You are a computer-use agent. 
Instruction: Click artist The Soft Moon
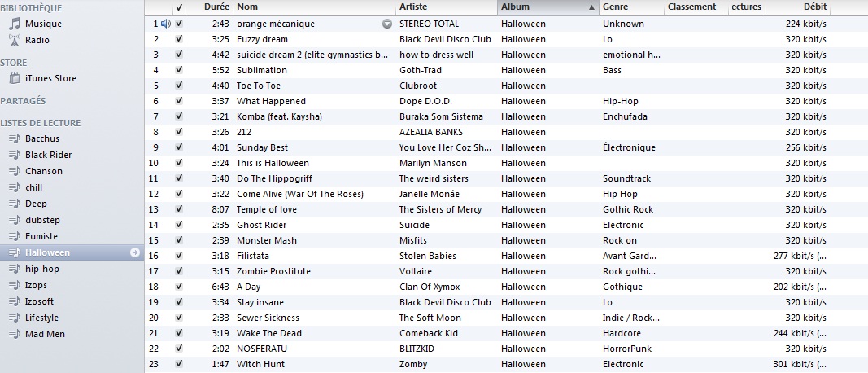click(x=430, y=318)
